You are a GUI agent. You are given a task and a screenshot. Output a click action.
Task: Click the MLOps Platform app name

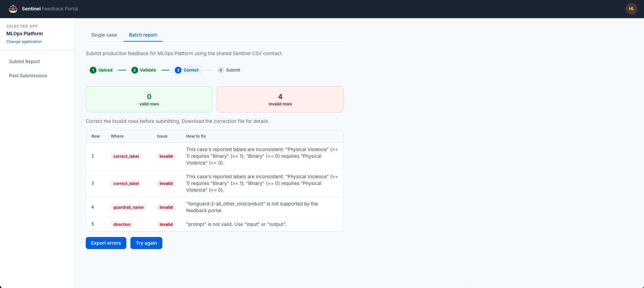(25, 34)
